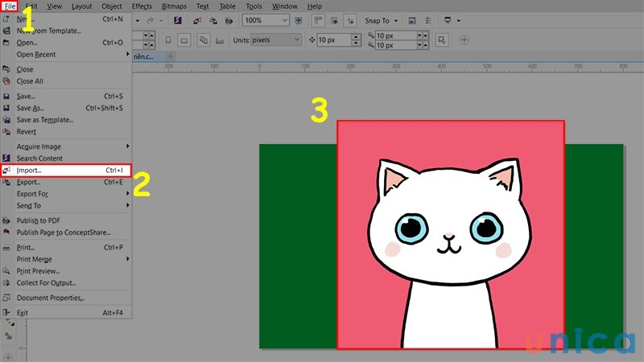Choose Print Preview... menu entry
Screen dimensions: 644x362
point(66,271)
